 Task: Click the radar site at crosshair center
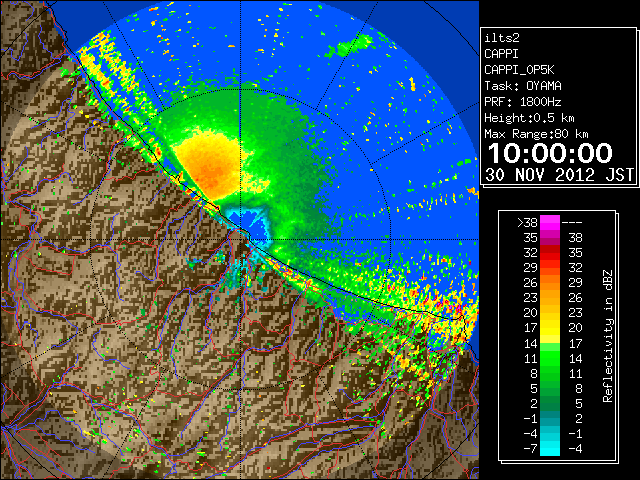pos(240,239)
